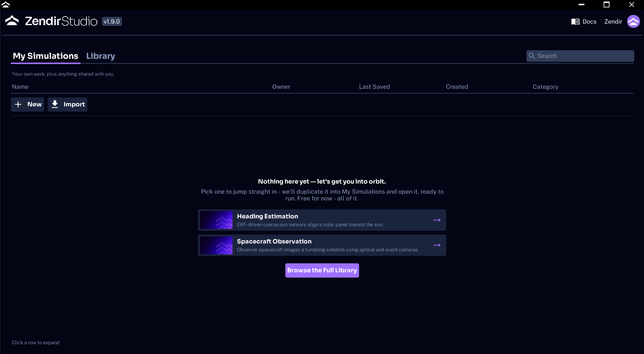Click the 'Pick one to jump straight in' paragraph
The image size is (644, 354).
pos(322,195)
